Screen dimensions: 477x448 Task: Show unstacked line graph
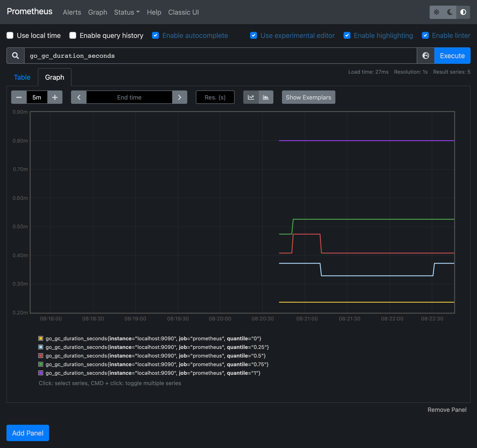coord(251,97)
